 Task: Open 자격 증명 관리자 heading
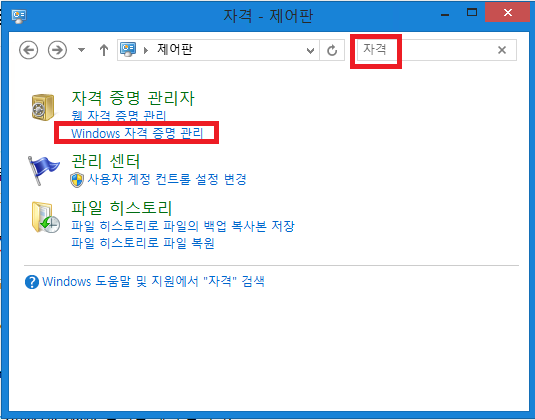pyautogui.click(x=133, y=98)
